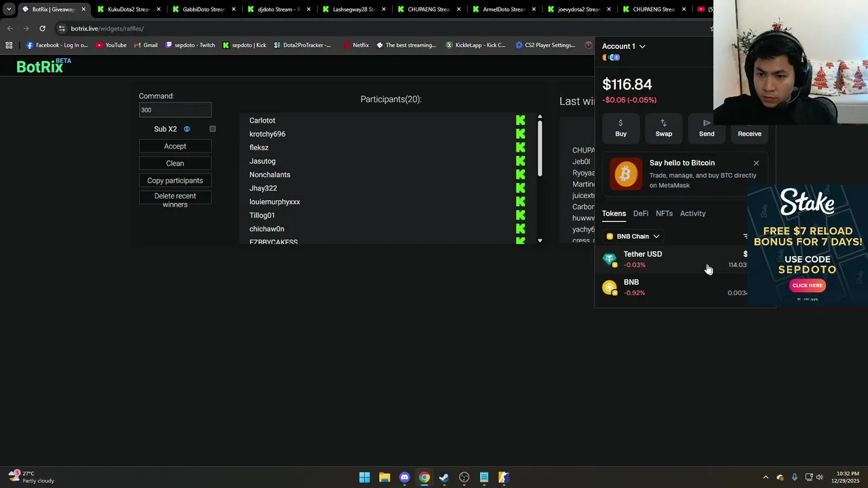Open the BNB Chain network dropdown
This screenshot has height=488, width=868.
[x=633, y=237]
